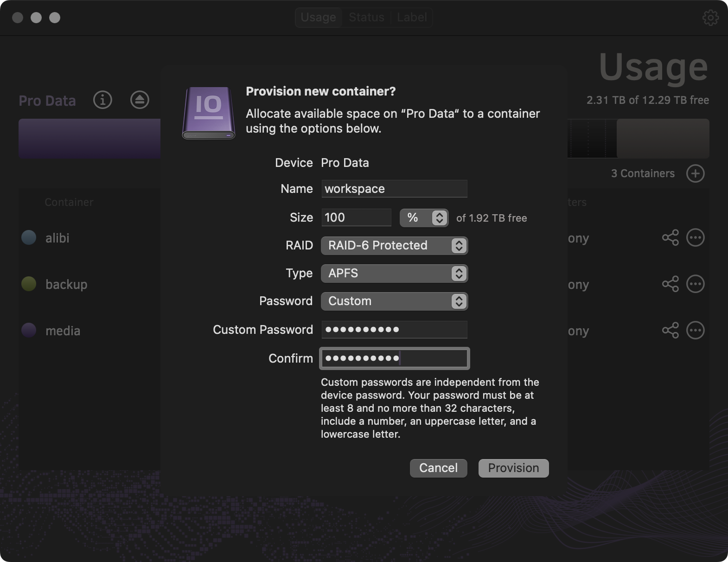The image size is (728, 562).
Task: Open more options for alibi container
Action: click(695, 238)
